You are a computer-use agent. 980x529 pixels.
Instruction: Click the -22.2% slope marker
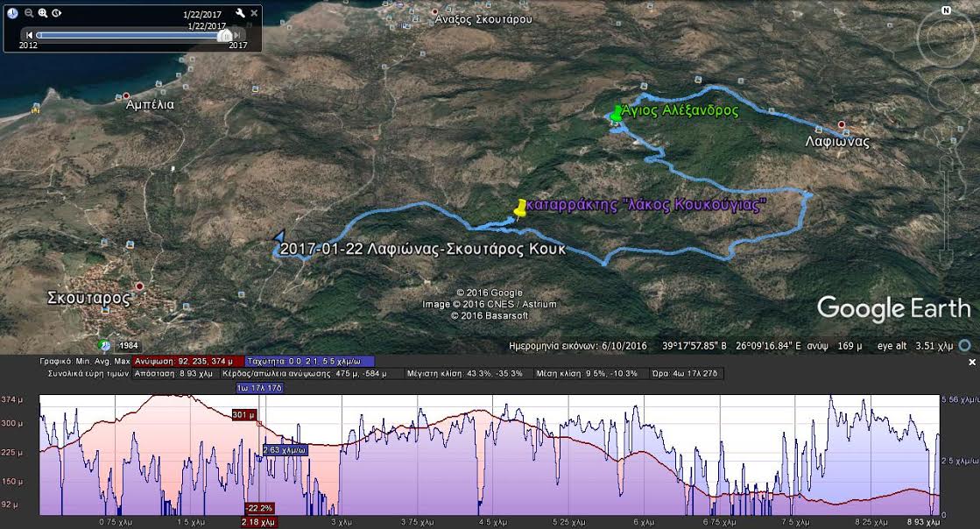[x=259, y=508]
